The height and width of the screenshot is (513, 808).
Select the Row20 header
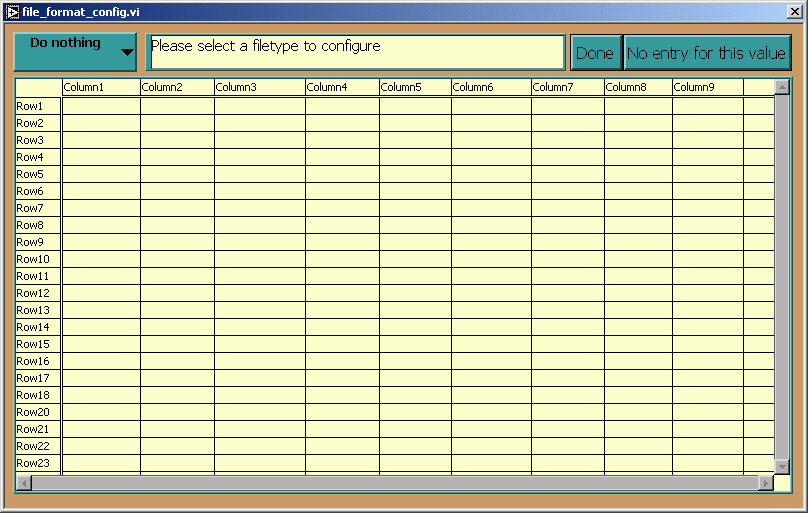pos(38,412)
